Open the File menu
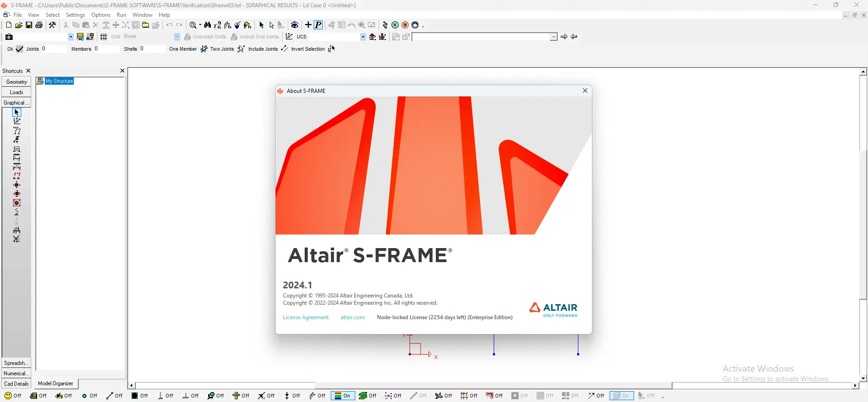The width and height of the screenshot is (868, 402). 18,15
